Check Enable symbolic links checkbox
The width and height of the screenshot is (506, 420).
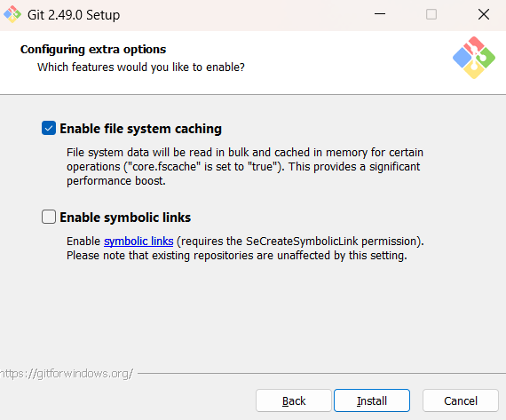click(49, 217)
